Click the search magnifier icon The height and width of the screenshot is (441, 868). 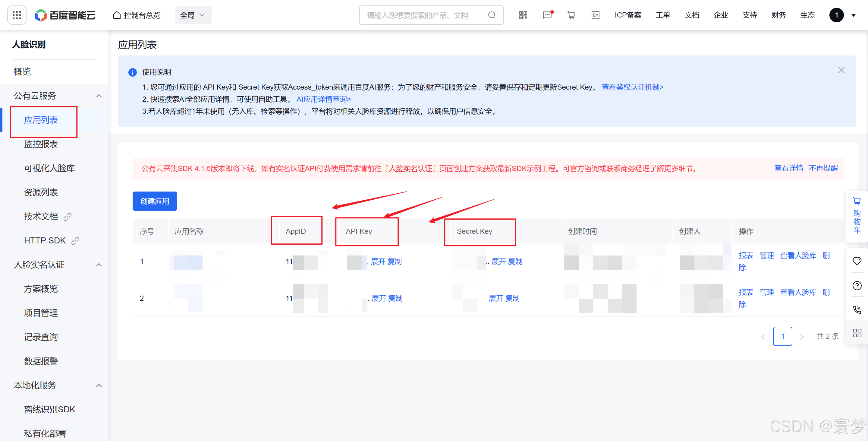pyautogui.click(x=492, y=15)
